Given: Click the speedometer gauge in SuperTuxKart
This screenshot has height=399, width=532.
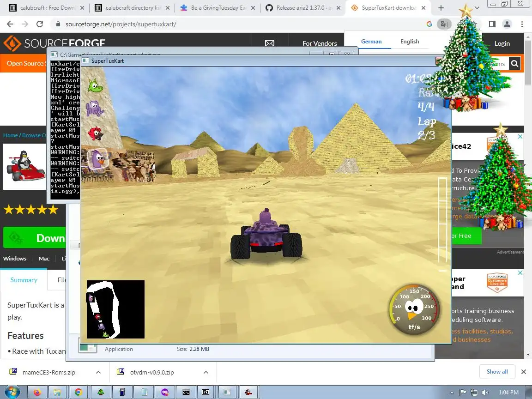Looking at the screenshot, I should [x=414, y=309].
